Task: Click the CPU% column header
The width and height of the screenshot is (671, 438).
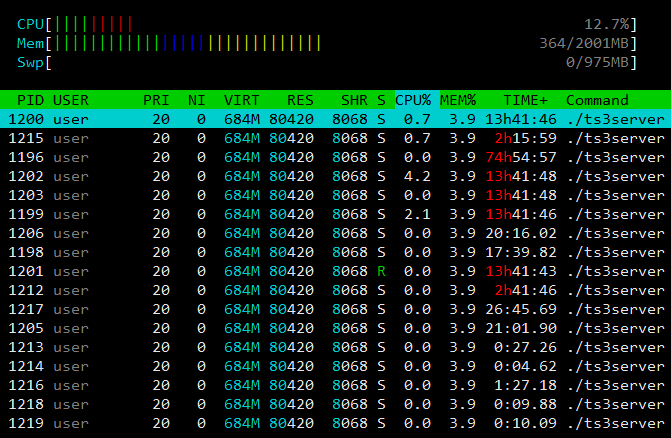Action: pyautogui.click(x=413, y=100)
